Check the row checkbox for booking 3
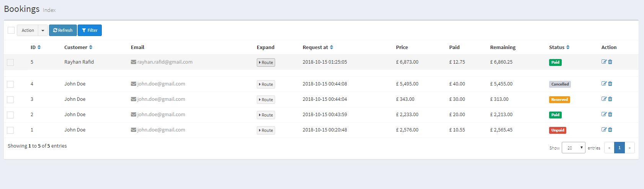The width and height of the screenshot is (644, 189). tap(10, 100)
